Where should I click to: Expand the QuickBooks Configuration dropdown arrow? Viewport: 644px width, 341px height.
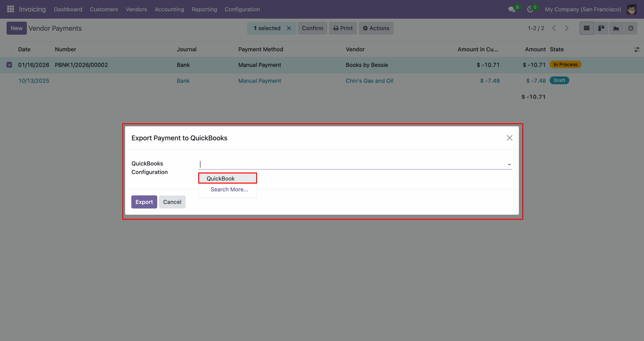509,165
